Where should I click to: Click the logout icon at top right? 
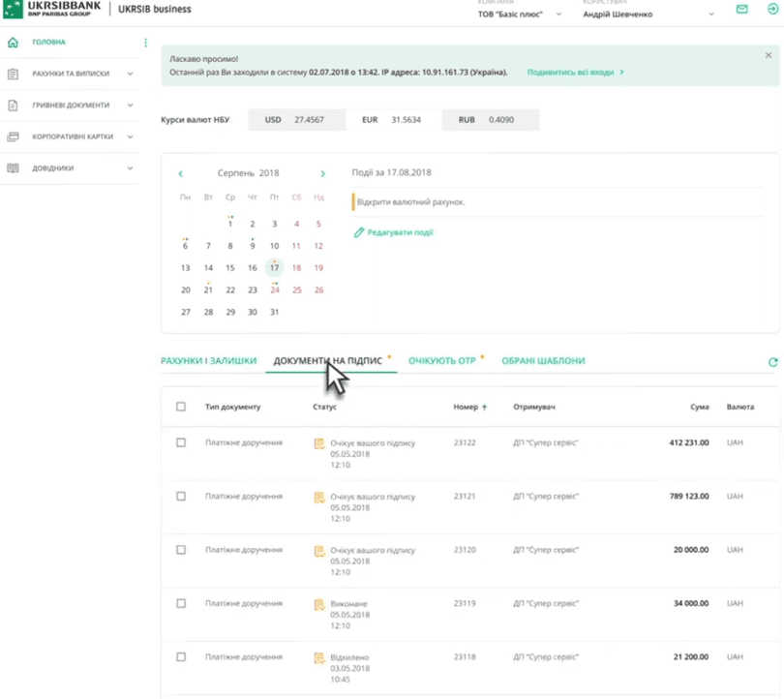click(772, 10)
